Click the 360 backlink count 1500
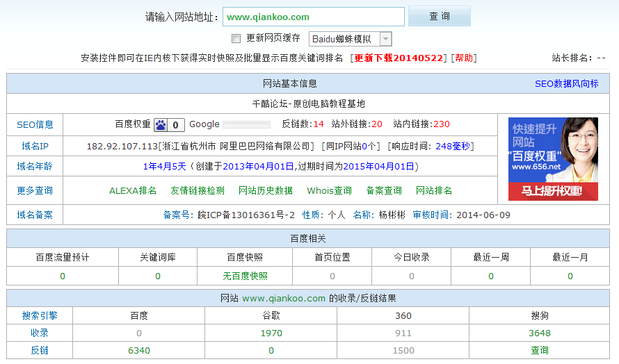This screenshot has height=364, width=619. pyautogui.click(x=403, y=351)
